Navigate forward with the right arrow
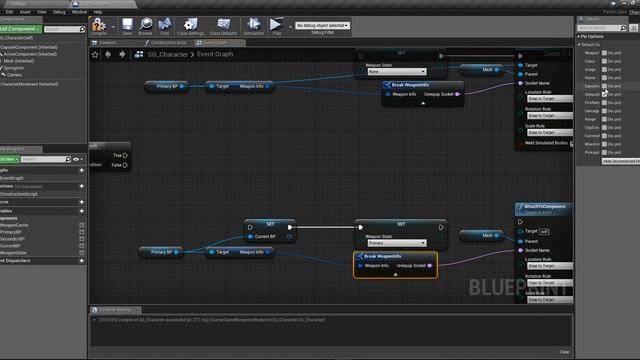640x360 pixels. (122, 54)
